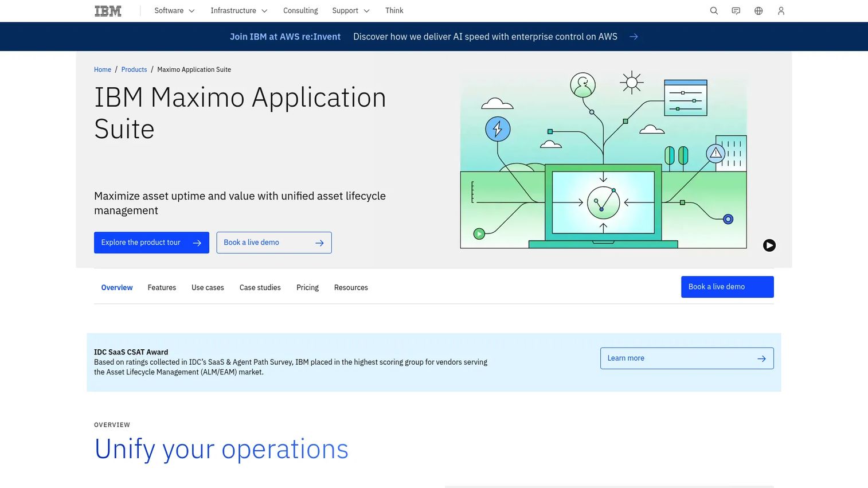Click the arrow in AWS re:Invent banner
This screenshot has width=868, height=488.
tap(634, 37)
